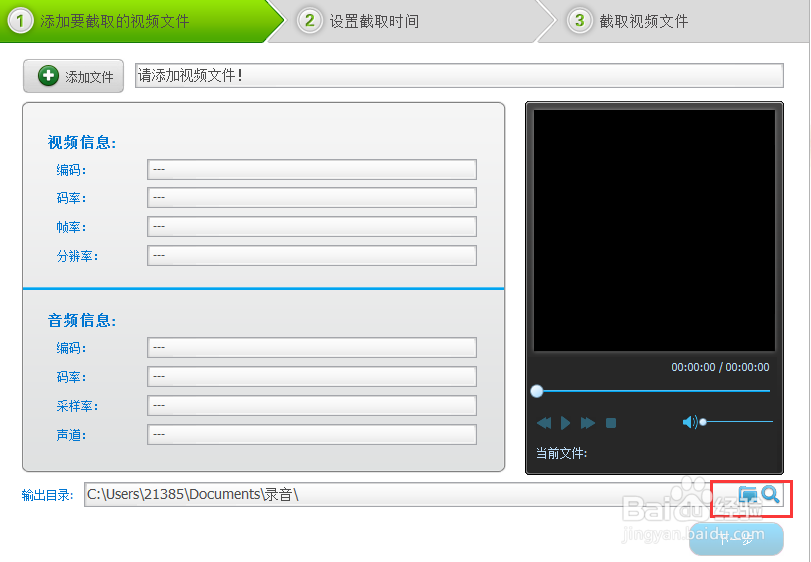Click the playback progress slider
The height and width of the screenshot is (562, 811).
click(x=651, y=391)
